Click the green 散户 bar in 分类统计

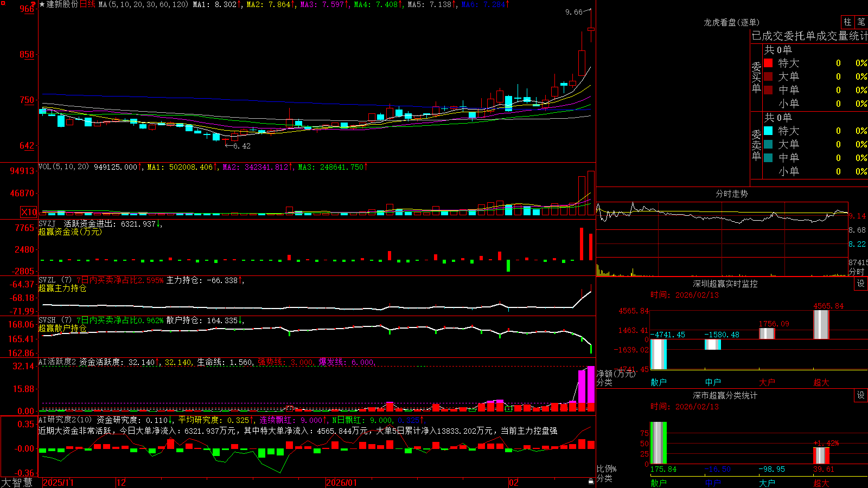click(659, 443)
